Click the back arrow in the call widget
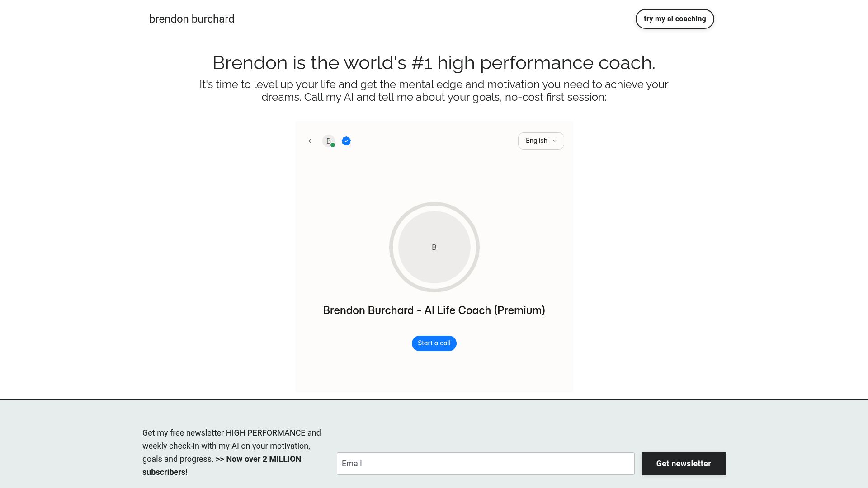The width and height of the screenshot is (868, 488). [310, 141]
